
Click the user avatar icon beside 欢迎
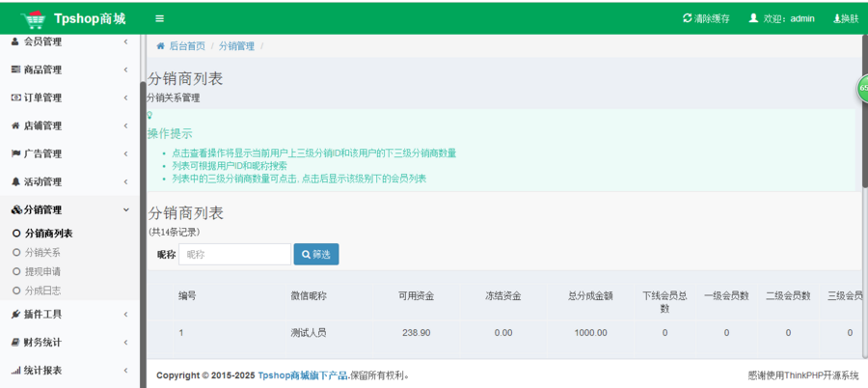[x=753, y=17]
